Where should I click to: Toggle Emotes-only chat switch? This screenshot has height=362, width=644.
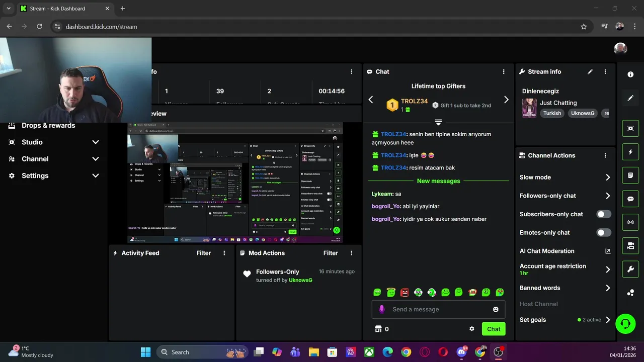tap(604, 233)
